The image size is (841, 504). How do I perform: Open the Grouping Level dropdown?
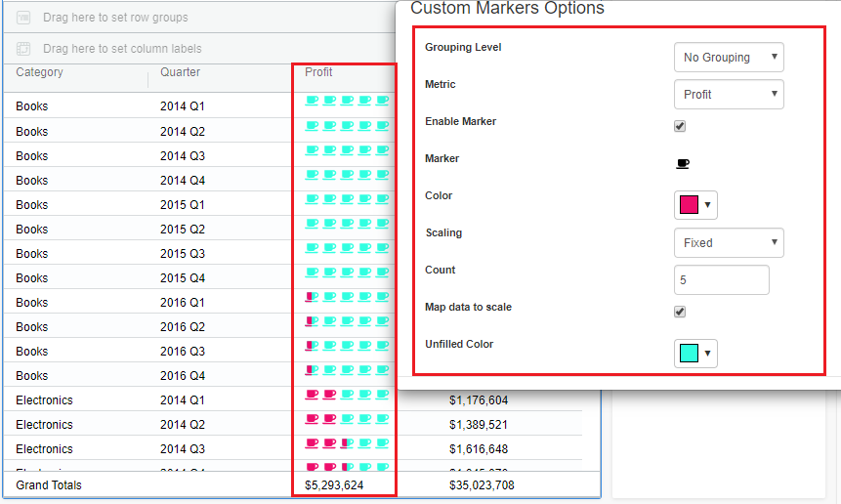pyautogui.click(x=729, y=58)
